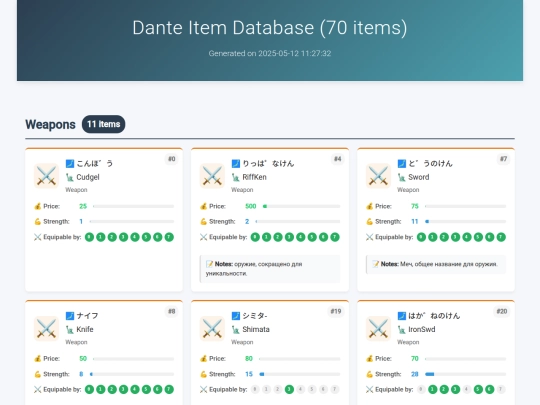540x405 pixels.
Task: Click the 'Dante Item Database (70 items)' title
Action: click(x=270, y=28)
